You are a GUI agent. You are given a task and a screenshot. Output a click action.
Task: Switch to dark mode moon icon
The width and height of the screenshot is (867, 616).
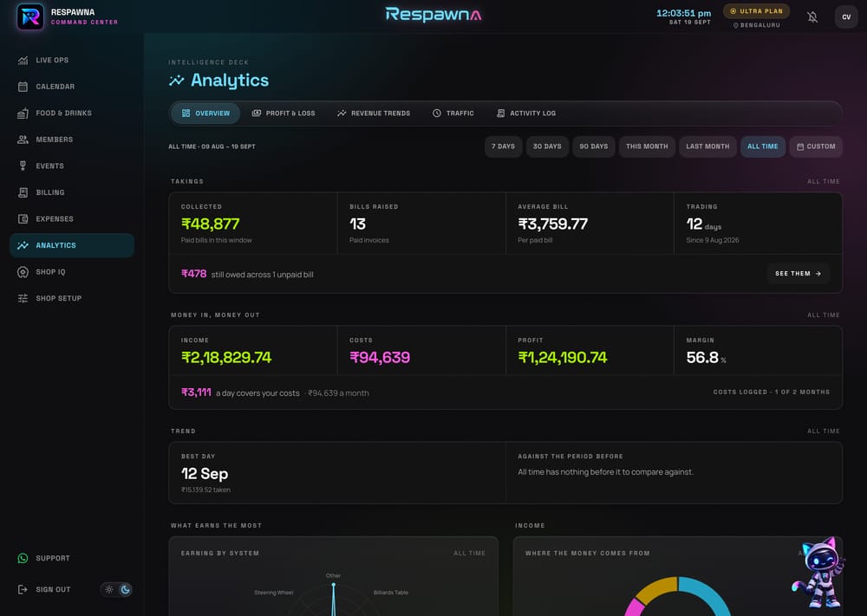pos(126,589)
